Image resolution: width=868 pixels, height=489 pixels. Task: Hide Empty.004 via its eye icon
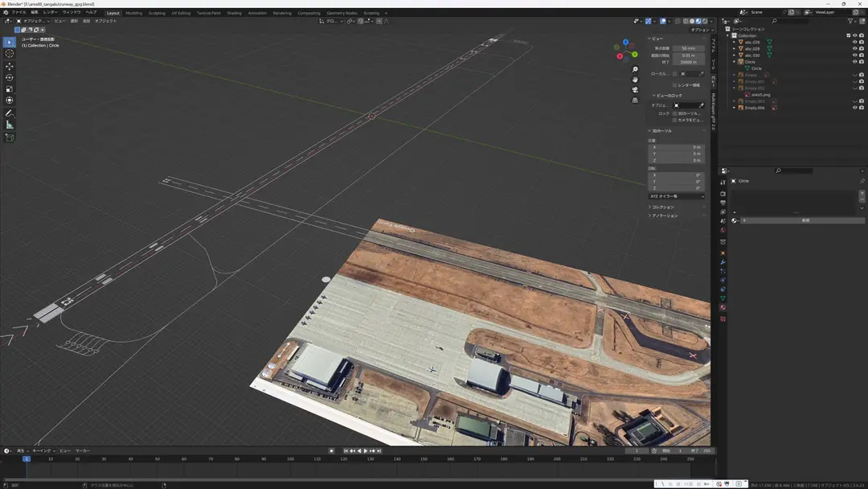pyautogui.click(x=854, y=108)
